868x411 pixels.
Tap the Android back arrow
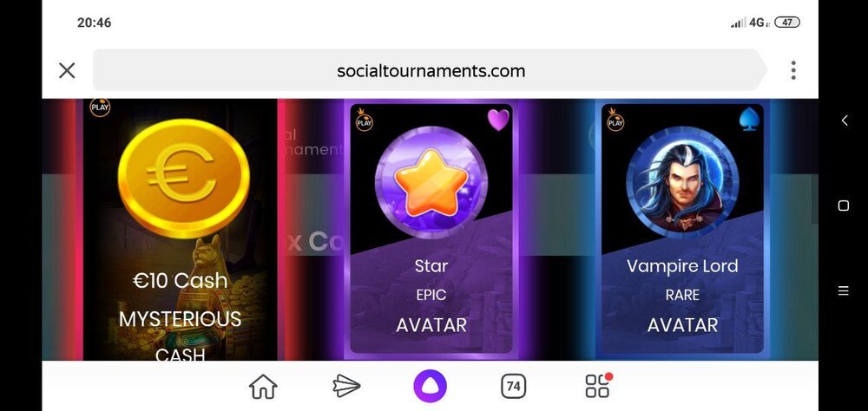[x=844, y=121]
